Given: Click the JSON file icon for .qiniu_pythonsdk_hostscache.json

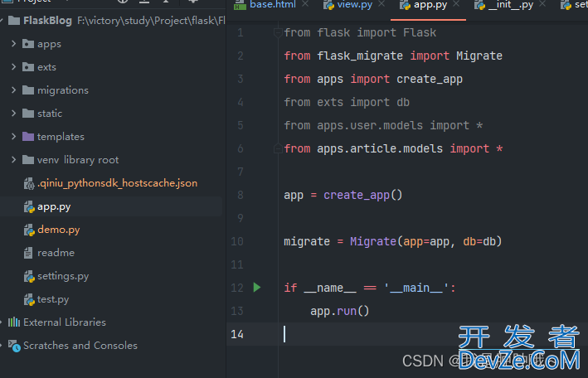Looking at the screenshot, I should coord(28,183).
